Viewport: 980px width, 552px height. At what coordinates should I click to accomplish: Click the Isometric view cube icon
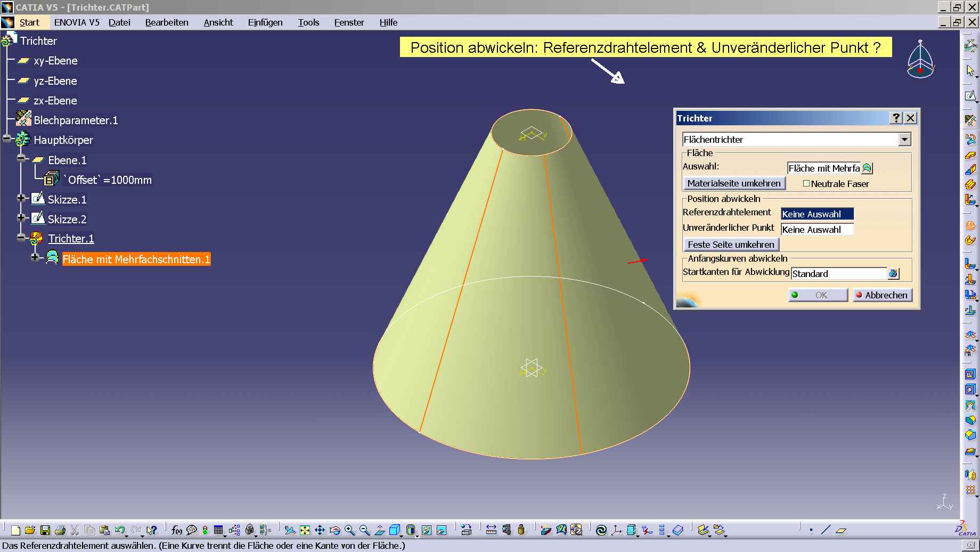pyautogui.click(x=394, y=530)
